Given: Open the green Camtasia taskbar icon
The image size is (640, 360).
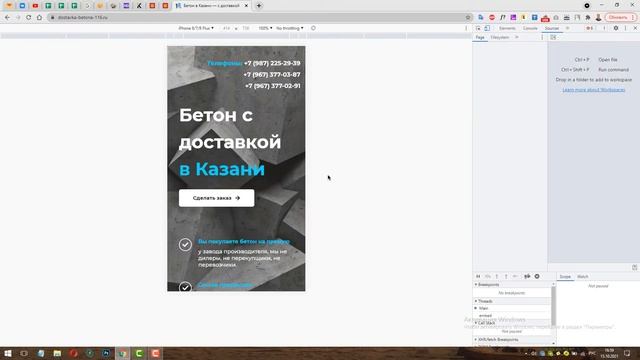Looking at the screenshot, I should (139, 353).
